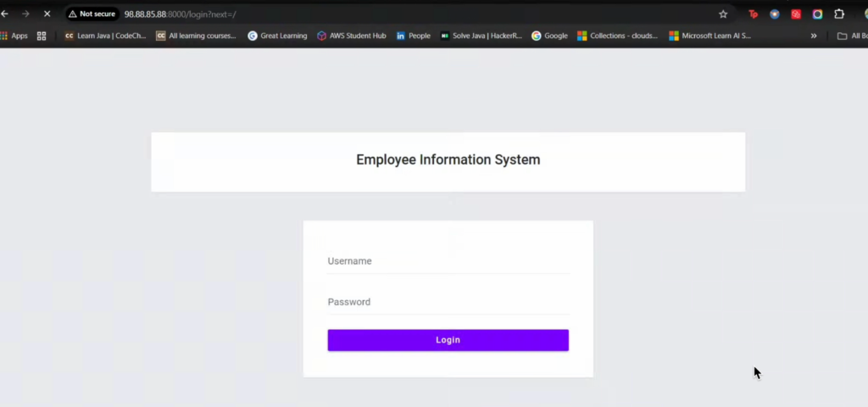Open the All Bookmarks folder
Image resolution: width=868 pixels, height=407 pixels.
pyautogui.click(x=851, y=36)
